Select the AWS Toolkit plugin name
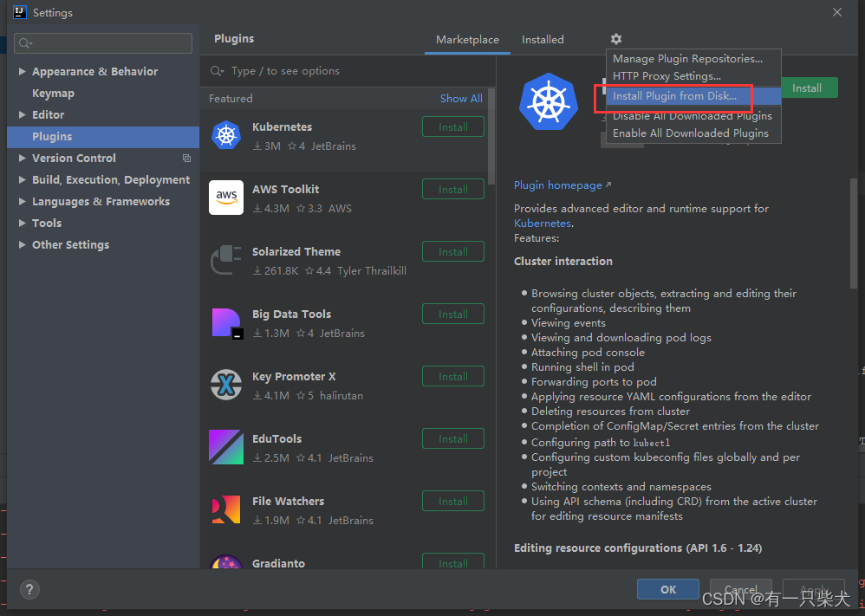This screenshot has height=616, width=865. tap(286, 189)
